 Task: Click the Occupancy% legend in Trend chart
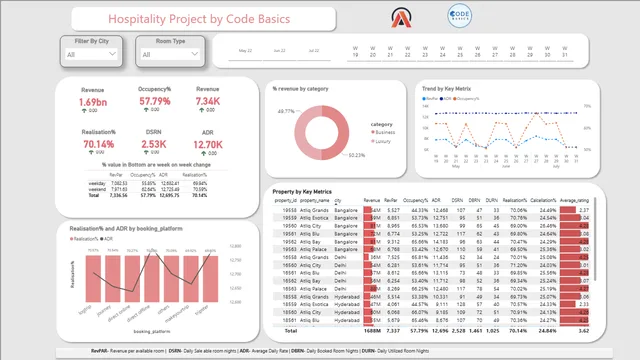point(466,99)
